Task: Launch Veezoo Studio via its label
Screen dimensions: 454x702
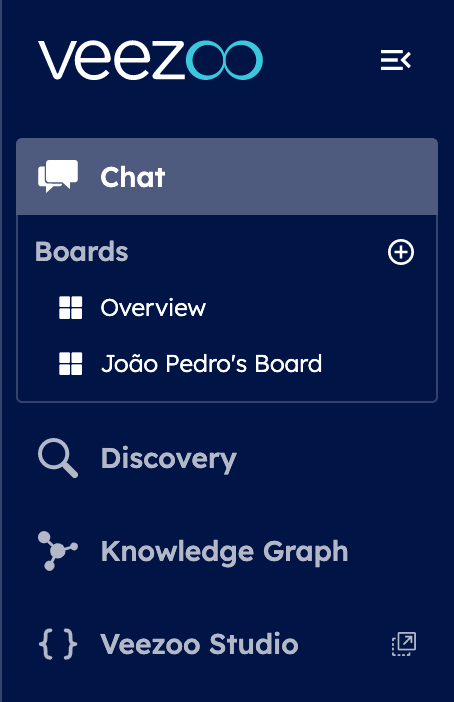Action: click(199, 644)
